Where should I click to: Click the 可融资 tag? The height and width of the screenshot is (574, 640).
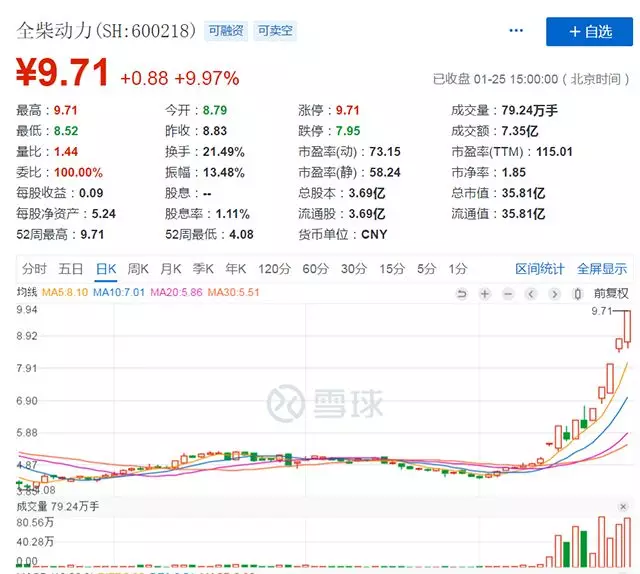(x=226, y=31)
